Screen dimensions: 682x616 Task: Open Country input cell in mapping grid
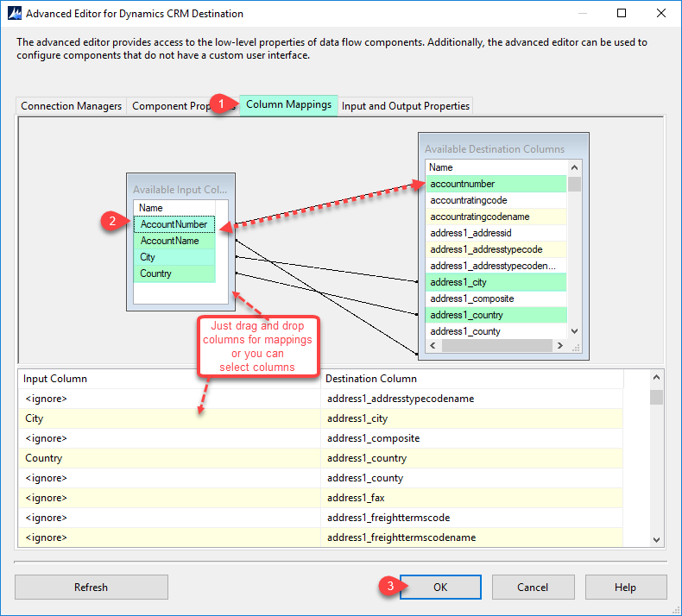[169, 458]
